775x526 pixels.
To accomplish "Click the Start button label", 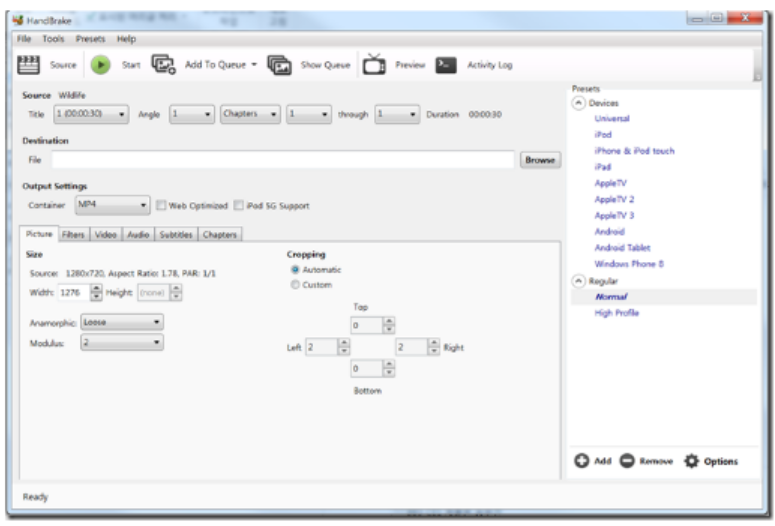I will (131, 65).
